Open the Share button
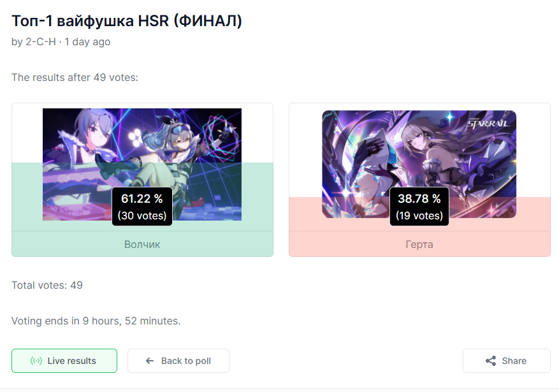The height and width of the screenshot is (392, 559). (506, 361)
